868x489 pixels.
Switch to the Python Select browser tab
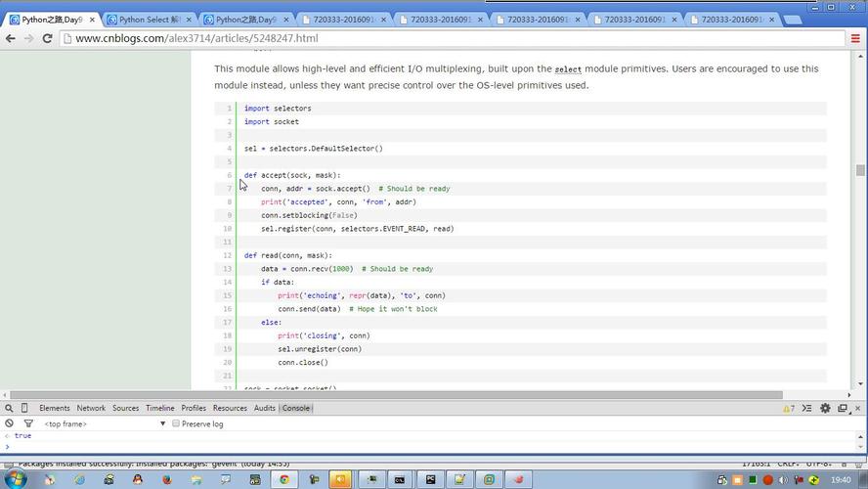tap(149, 20)
